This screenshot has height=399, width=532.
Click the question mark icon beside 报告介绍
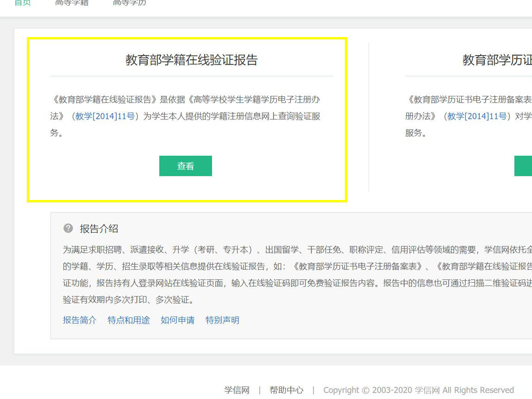click(x=69, y=228)
